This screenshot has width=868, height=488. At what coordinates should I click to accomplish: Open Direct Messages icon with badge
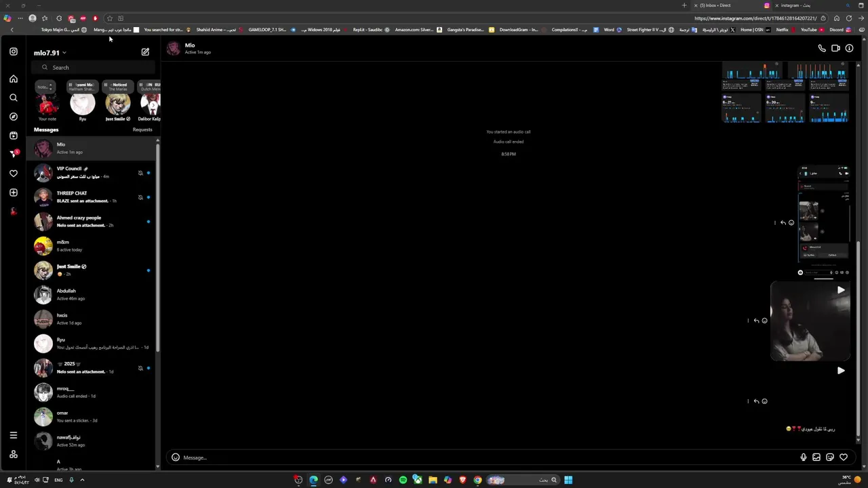click(13, 154)
